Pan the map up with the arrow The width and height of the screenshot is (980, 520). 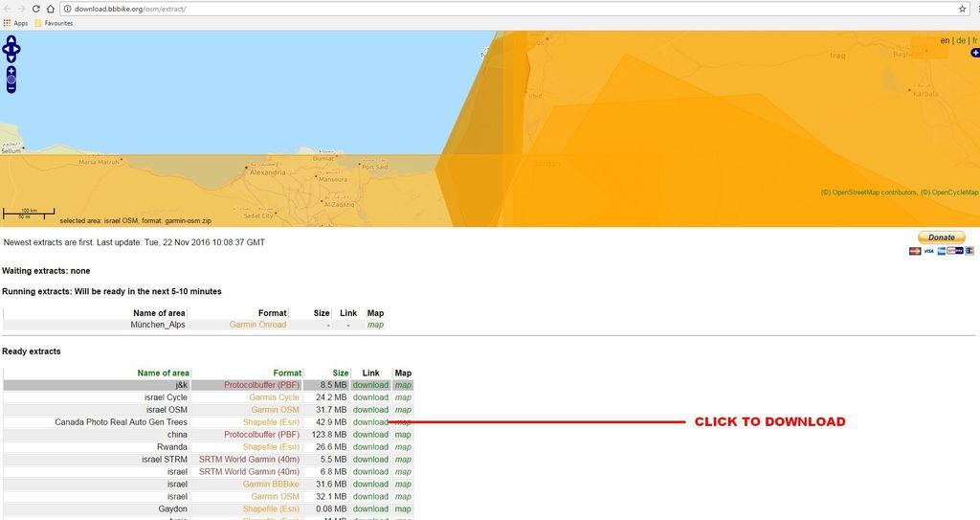tap(11, 40)
